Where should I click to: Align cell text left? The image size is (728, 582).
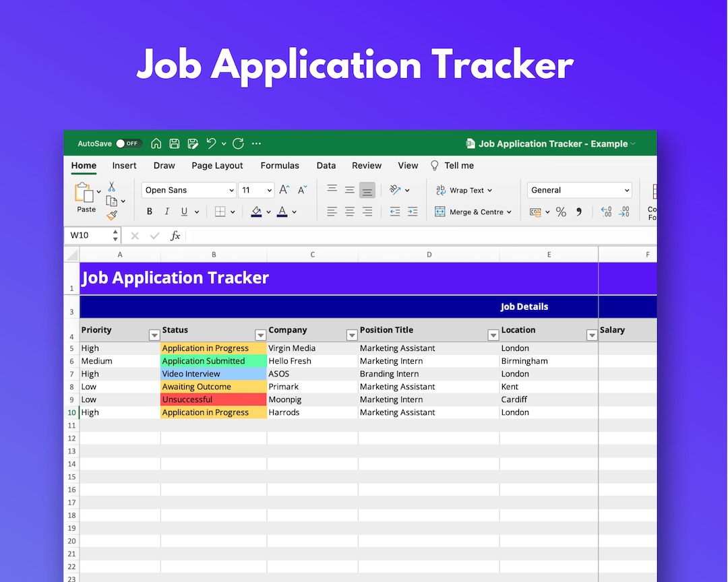[332, 212]
